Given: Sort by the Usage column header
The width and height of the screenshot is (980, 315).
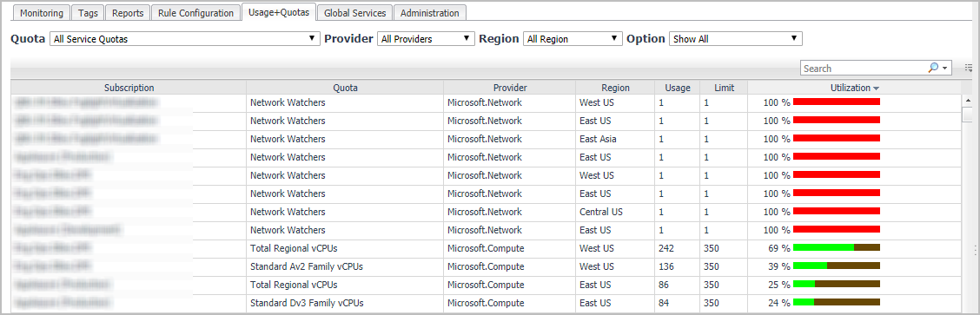Looking at the screenshot, I should (678, 88).
